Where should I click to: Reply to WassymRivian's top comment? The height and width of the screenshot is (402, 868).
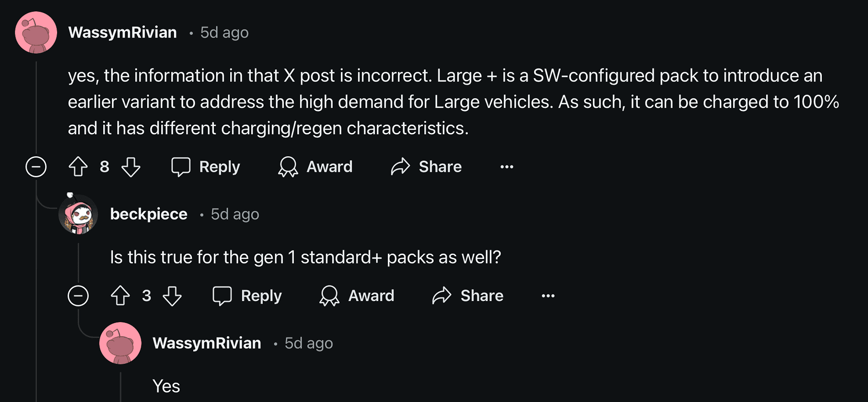[206, 167]
